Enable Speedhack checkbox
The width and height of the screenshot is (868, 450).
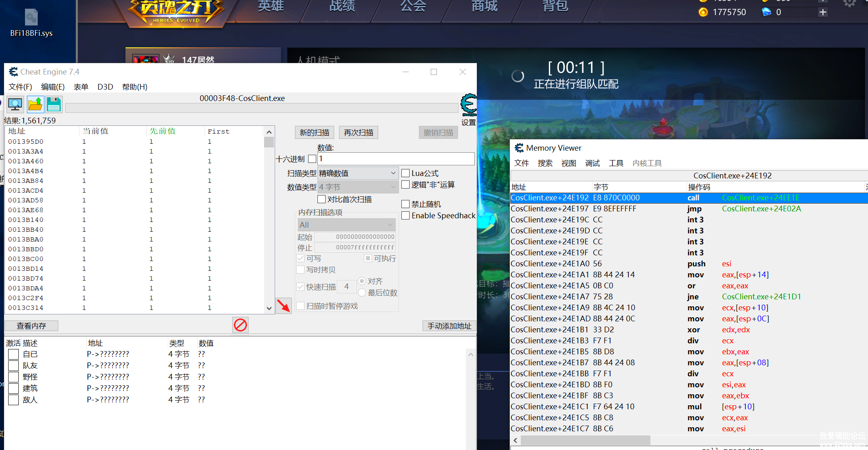pyautogui.click(x=405, y=215)
